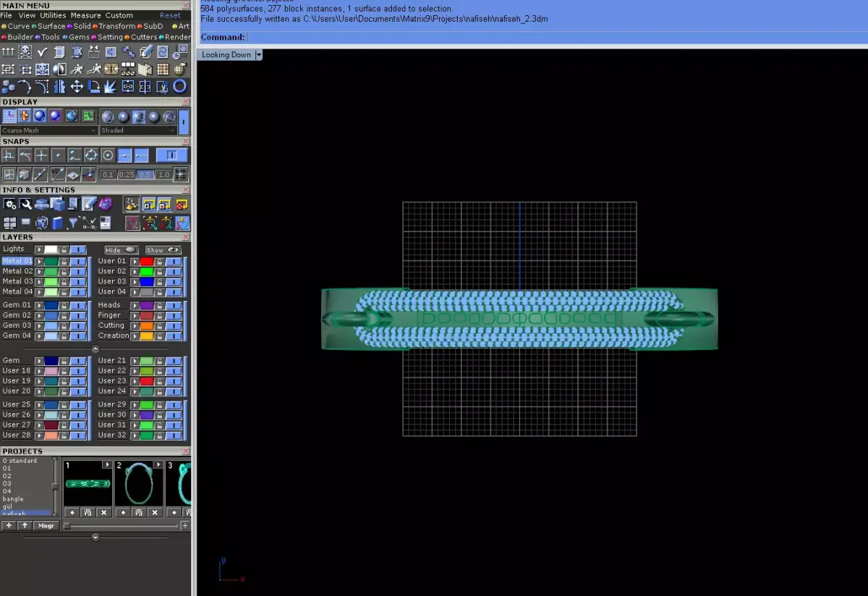Screen dimensions: 868x596
Task: Set snap spacing to 0.25
Action: click(x=127, y=174)
